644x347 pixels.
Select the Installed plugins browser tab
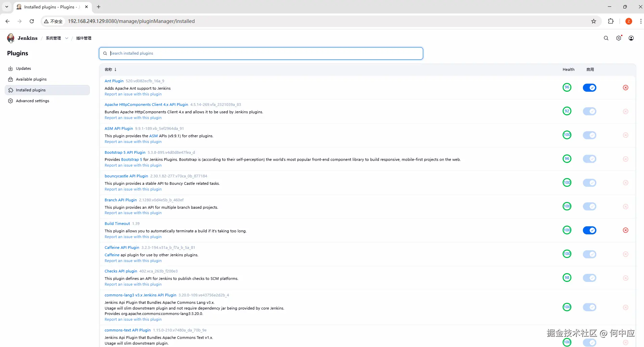52,7
